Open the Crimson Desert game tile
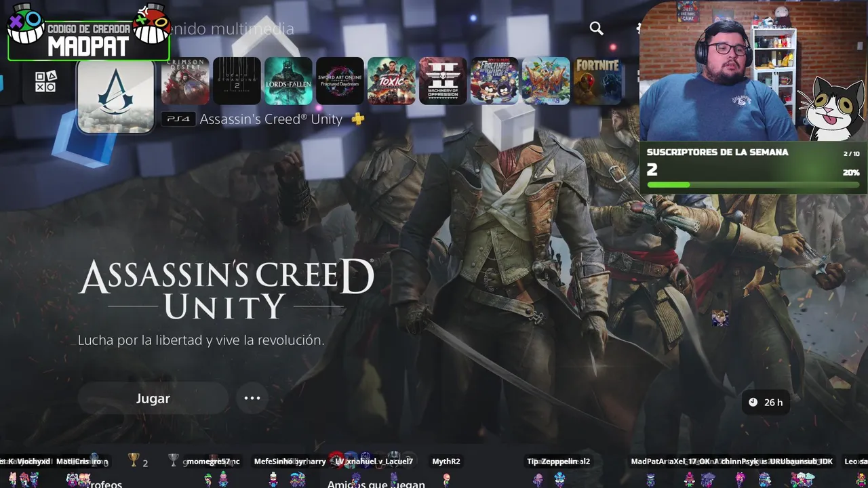Viewport: 868px width, 488px height. (185, 81)
